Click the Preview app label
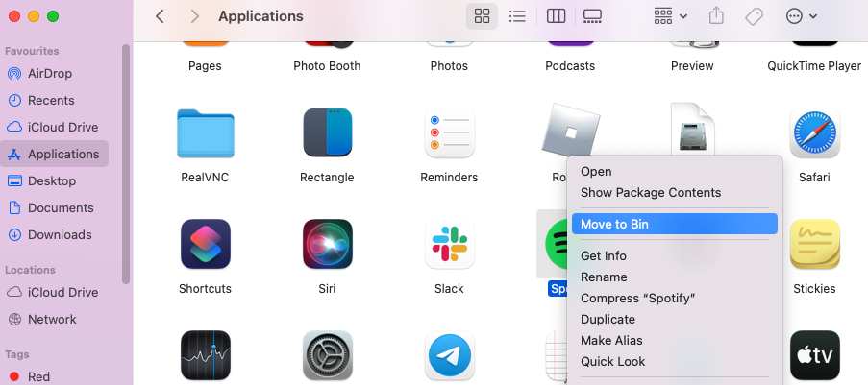Image resolution: width=868 pixels, height=385 pixels. (x=692, y=66)
